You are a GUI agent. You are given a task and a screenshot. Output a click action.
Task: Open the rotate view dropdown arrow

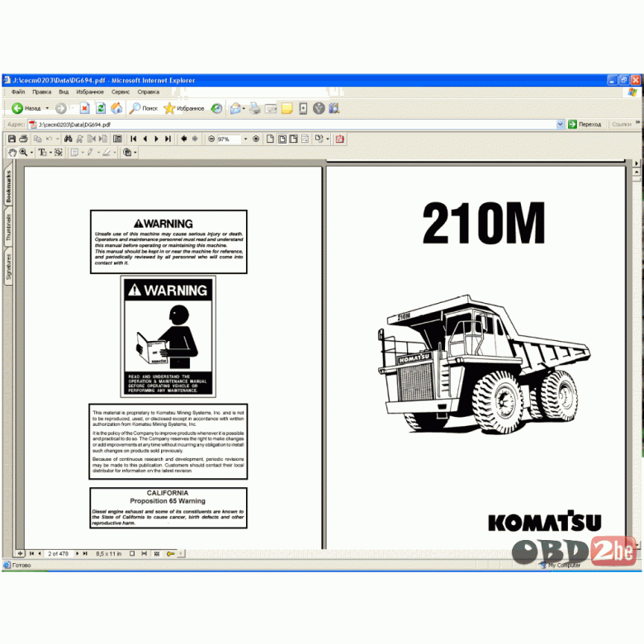[x=327, y=140]
